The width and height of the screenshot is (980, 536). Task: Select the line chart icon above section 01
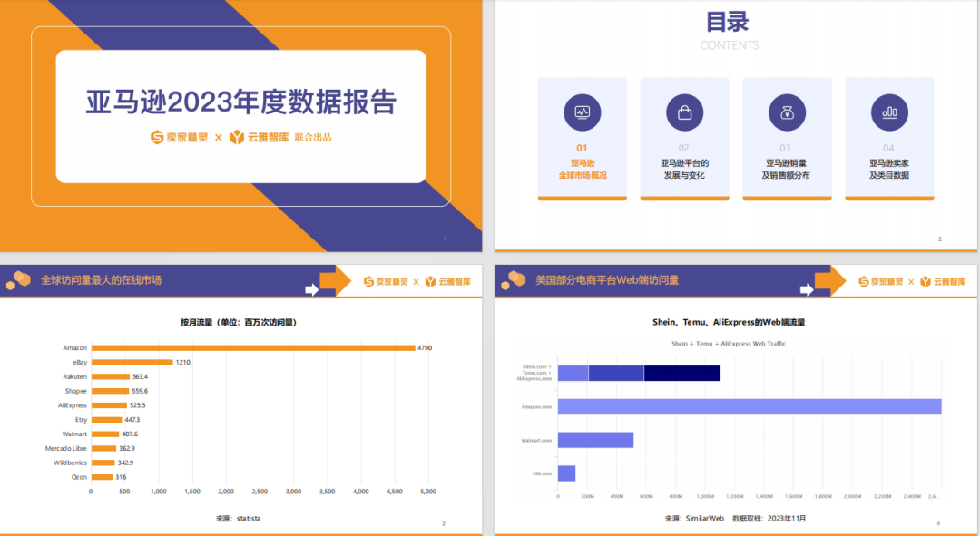tap(582, 112)
